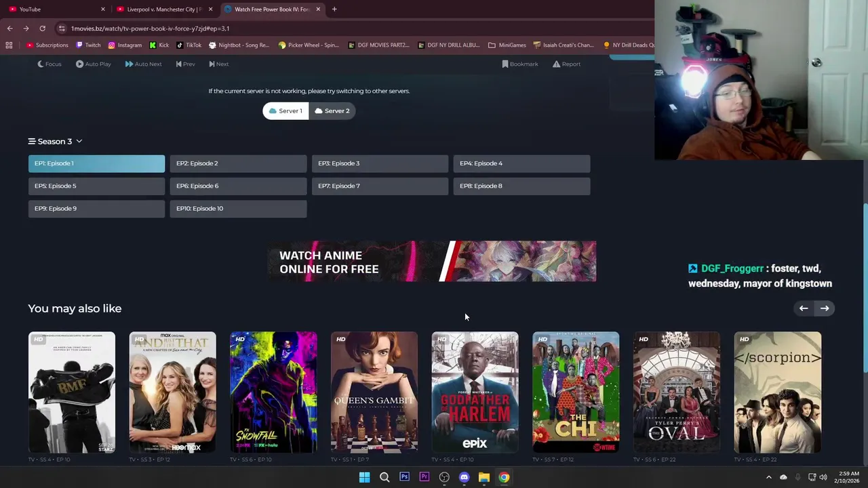
Task: Open the BMF show poster
Action: click(72, 392)
